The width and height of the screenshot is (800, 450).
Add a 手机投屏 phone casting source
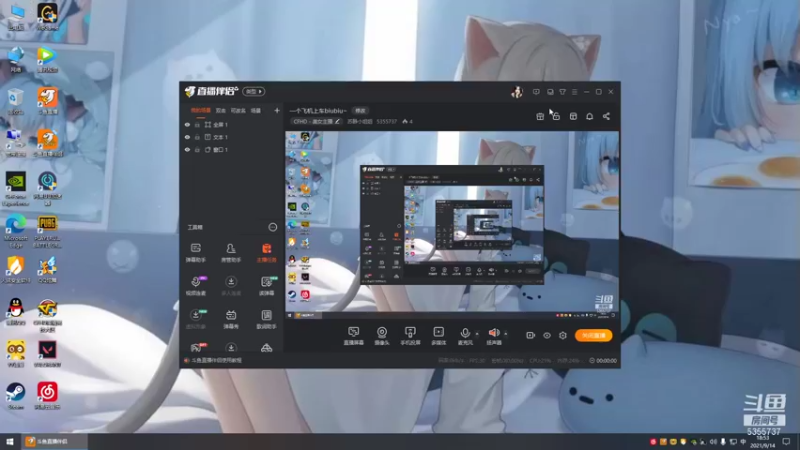(410, 336)
